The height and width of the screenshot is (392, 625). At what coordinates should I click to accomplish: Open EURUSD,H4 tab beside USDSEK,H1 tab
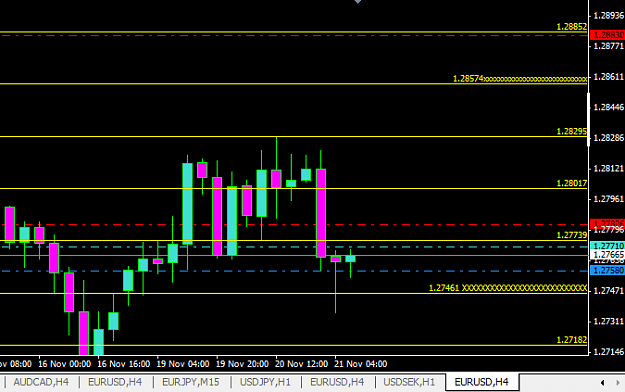tap(337, 382)
